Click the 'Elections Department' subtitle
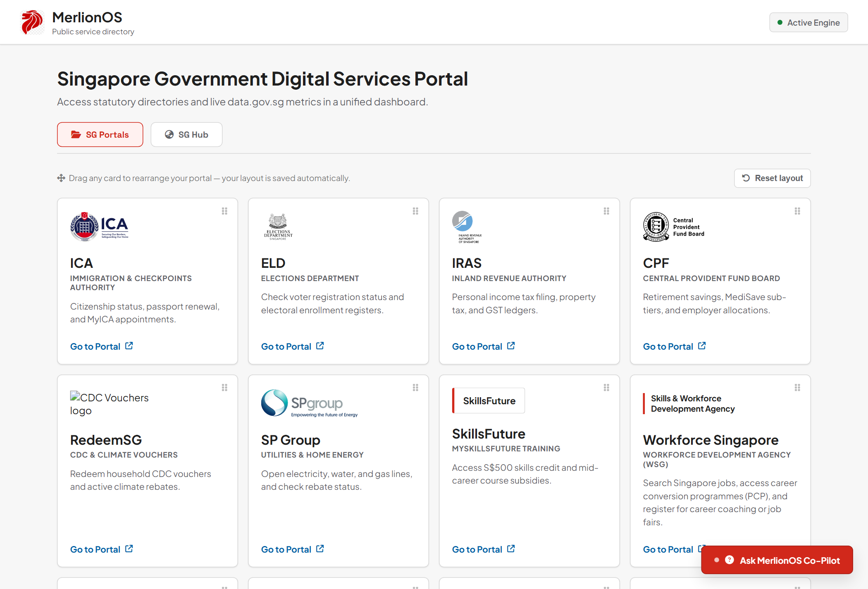 [310, 278]
